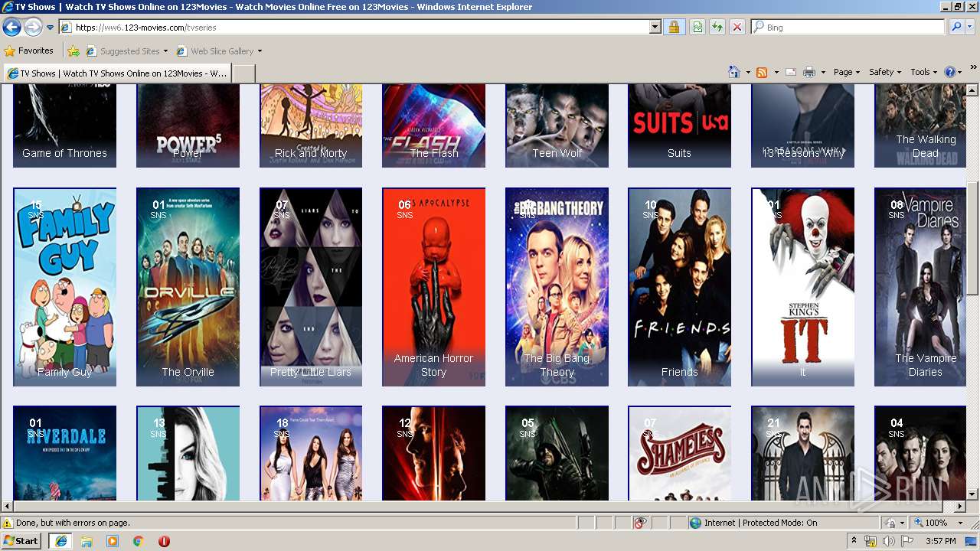980x551 pixels.
Task: Click the Compatibility View icon
Action: 697,28
